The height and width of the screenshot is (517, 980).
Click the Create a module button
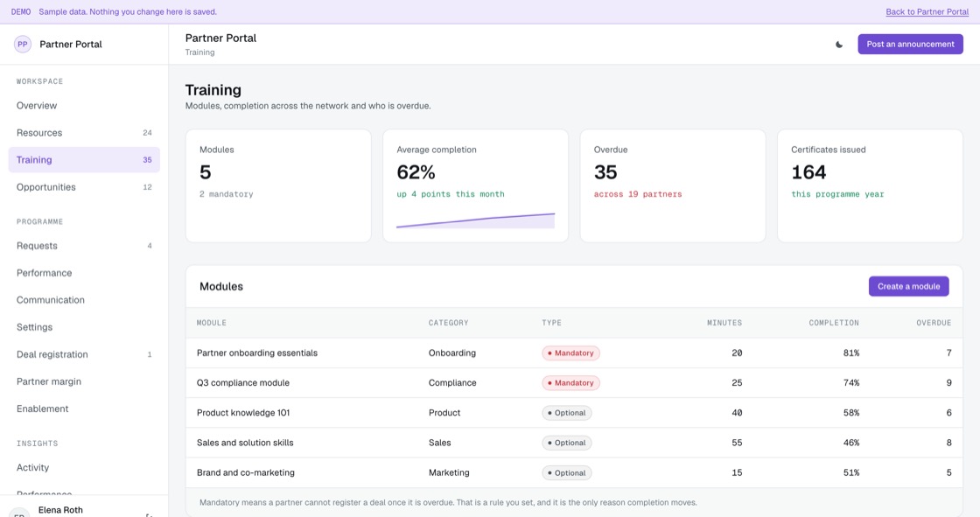point(909,286)
